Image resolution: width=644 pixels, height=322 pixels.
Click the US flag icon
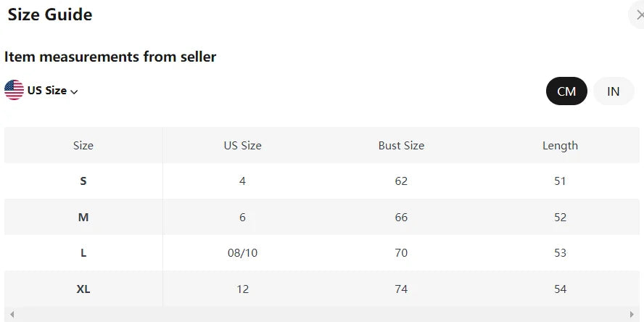coord(14,91)
